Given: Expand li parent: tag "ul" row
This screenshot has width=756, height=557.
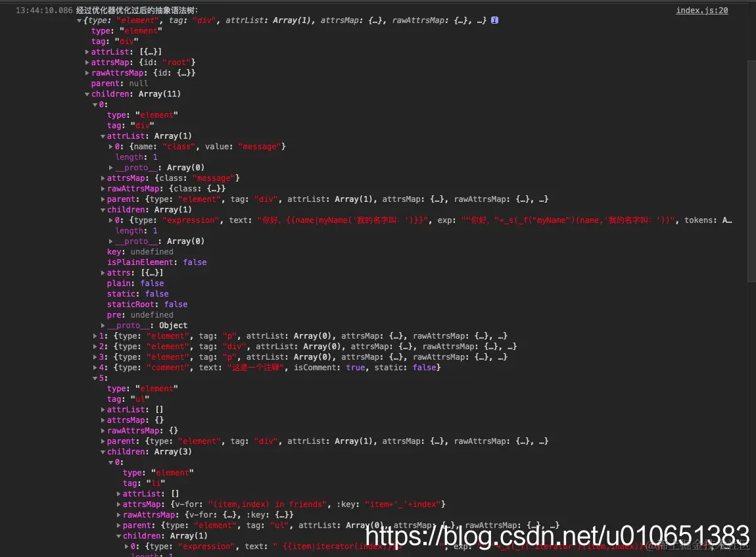Looking at the screenshot, I should click(118, 525).
